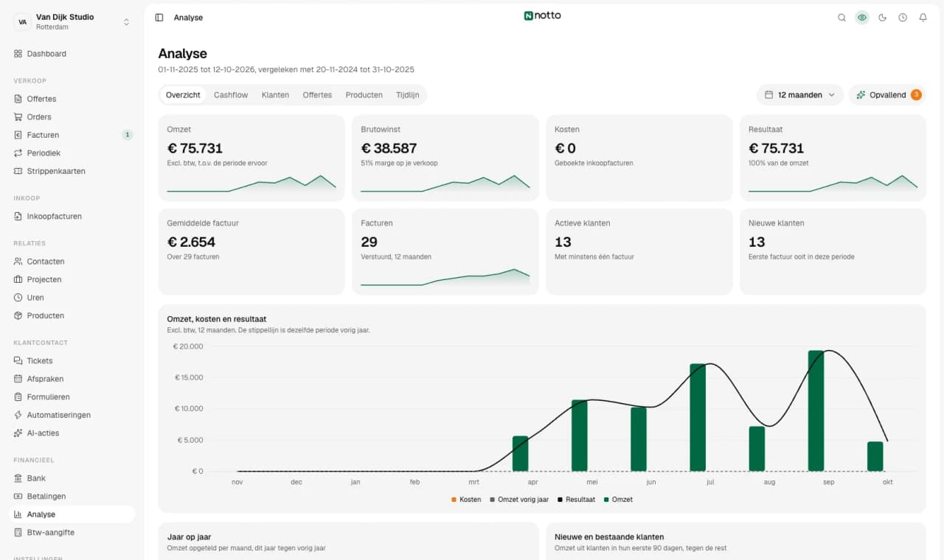Viewport: 944px width, 560px height.
Task: Open Projecten in the sidebar
Action: [72, 280]
